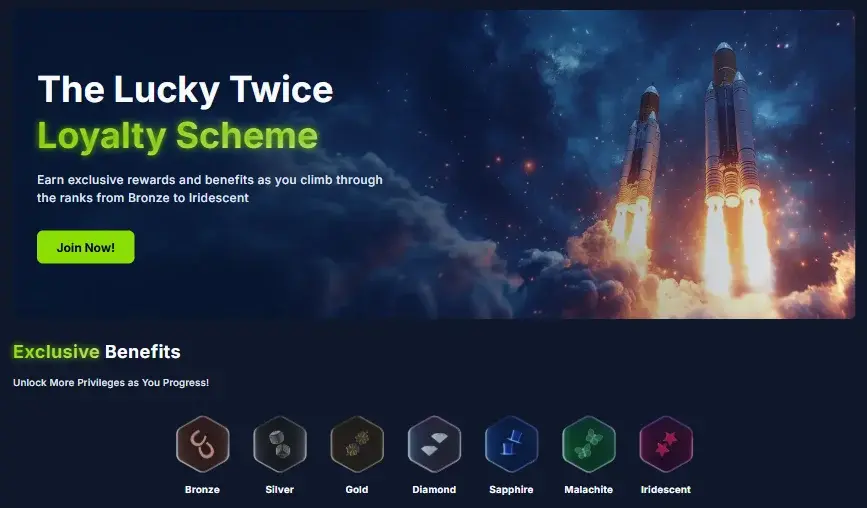Click the Sapphire tier label
This screenshot has width=867, height=508.
[x=511, y=490]
